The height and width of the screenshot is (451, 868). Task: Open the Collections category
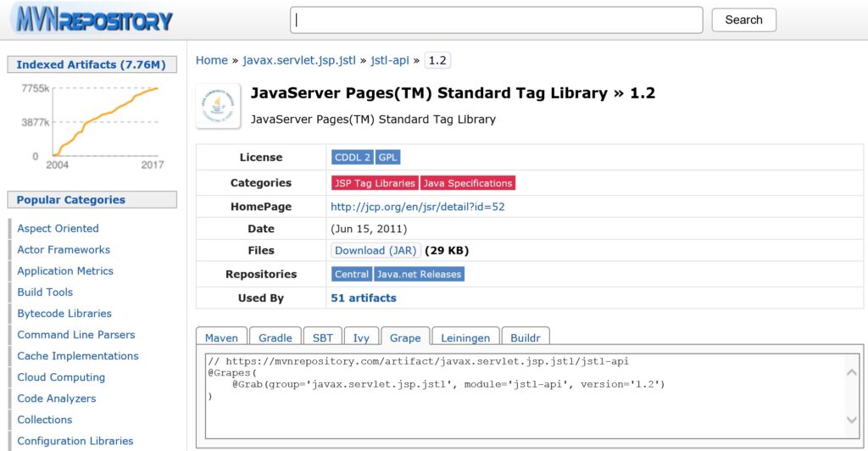pos(44,420)
